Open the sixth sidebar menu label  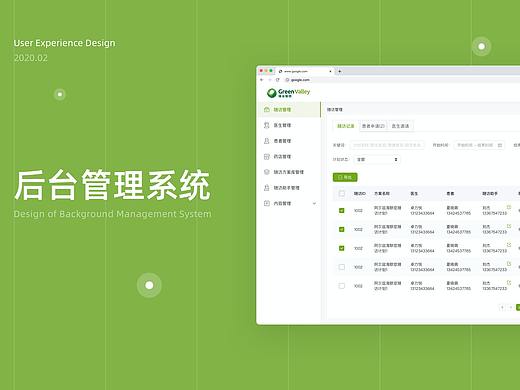(287, 188)
